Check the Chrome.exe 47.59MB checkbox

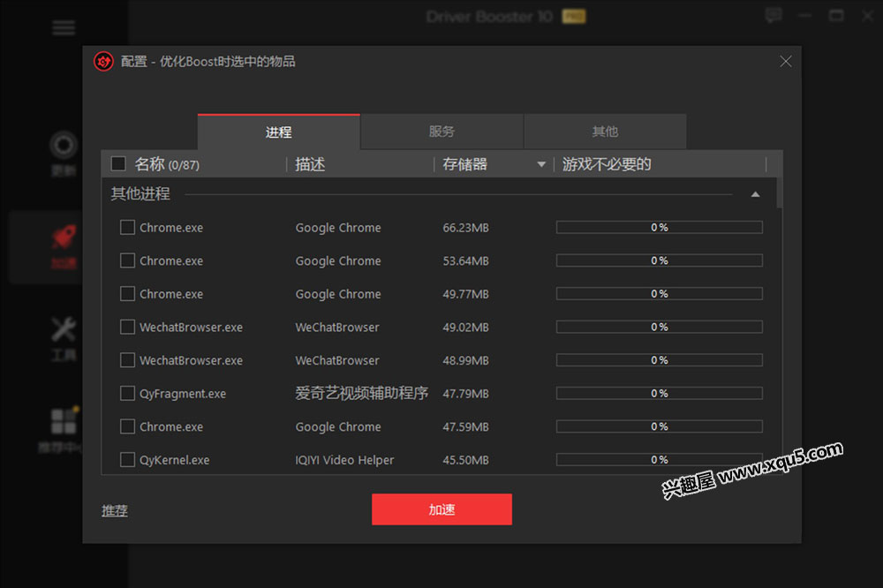[x=127, y=427]
